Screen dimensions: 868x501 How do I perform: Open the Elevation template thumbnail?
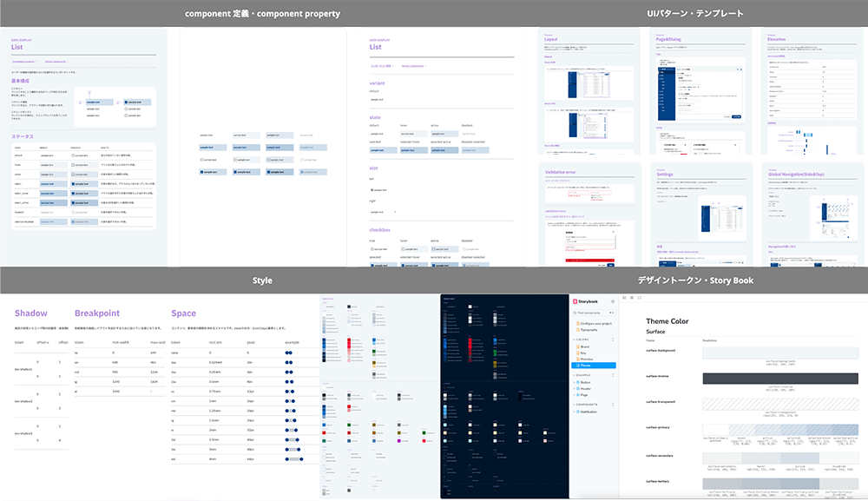812,92
